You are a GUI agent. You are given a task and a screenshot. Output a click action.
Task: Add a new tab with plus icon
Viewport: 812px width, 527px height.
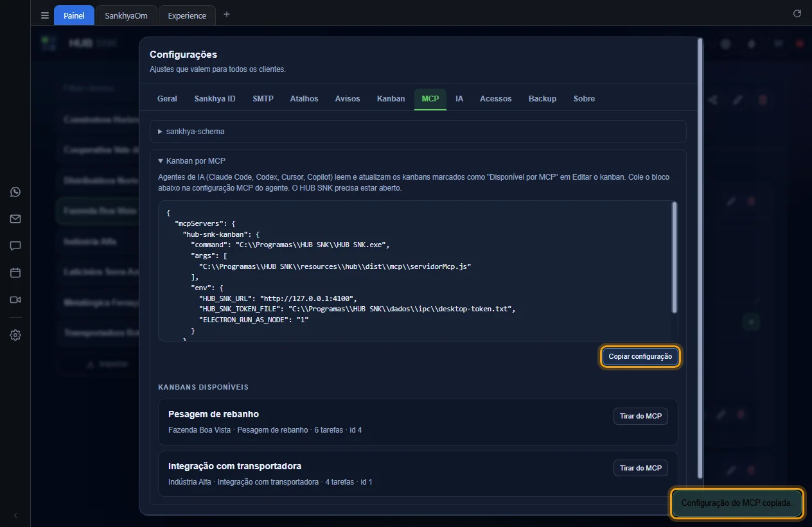227,15
